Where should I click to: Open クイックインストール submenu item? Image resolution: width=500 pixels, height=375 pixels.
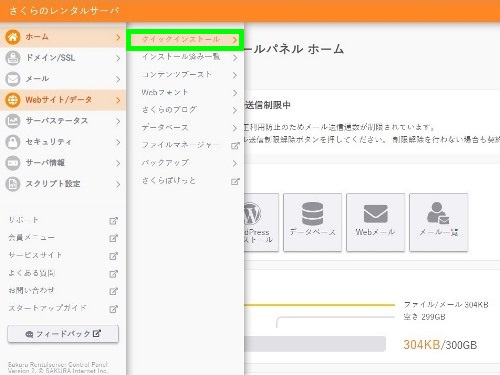pos(185,40)
